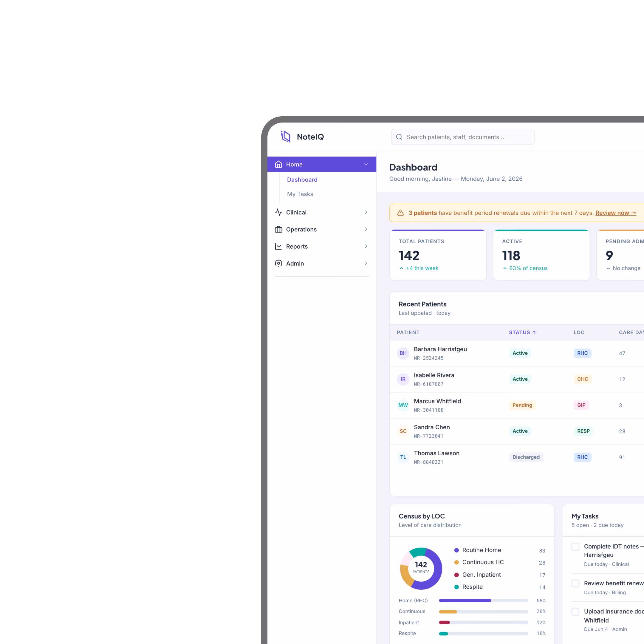Select the Admin navigation item
The width and height of the screenshot is (644, 644).
(x=322, y=263)
